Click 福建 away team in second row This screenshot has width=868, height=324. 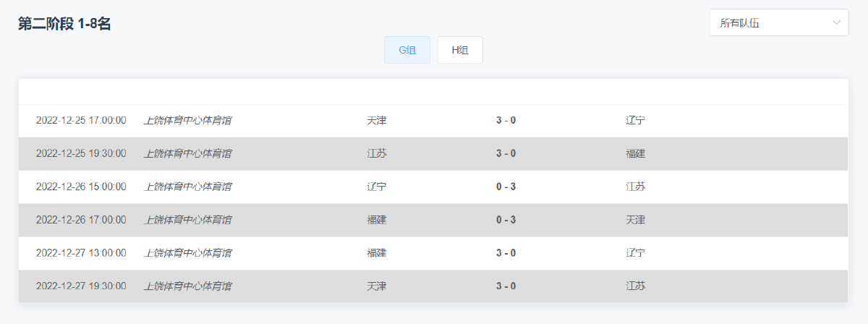(635, 154)
